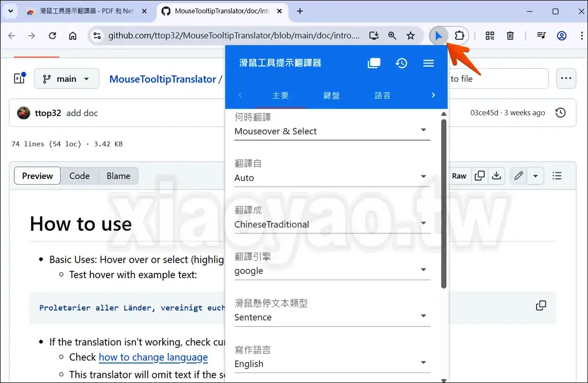Open the 翻譯引擎 google dropdown
Viewport: 588px width, 383px height.
pos(332,271)
